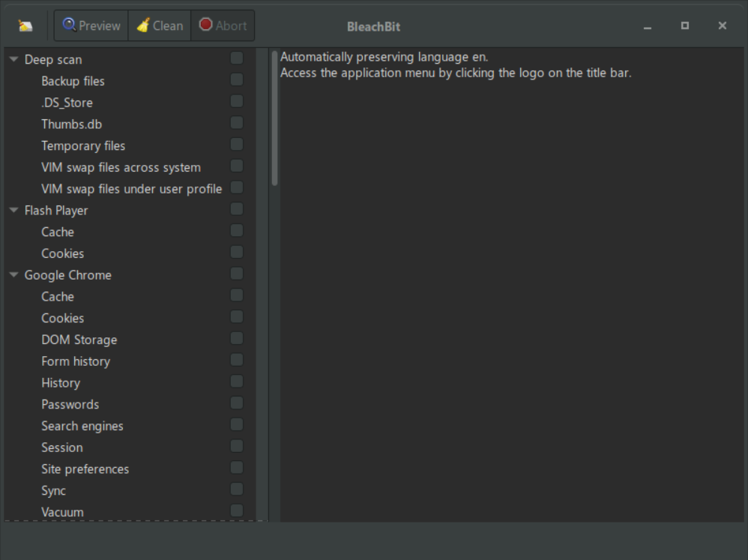Collapse the Google Chrome group
Viewport: 748px width, 560px height.
pos(13,275)
